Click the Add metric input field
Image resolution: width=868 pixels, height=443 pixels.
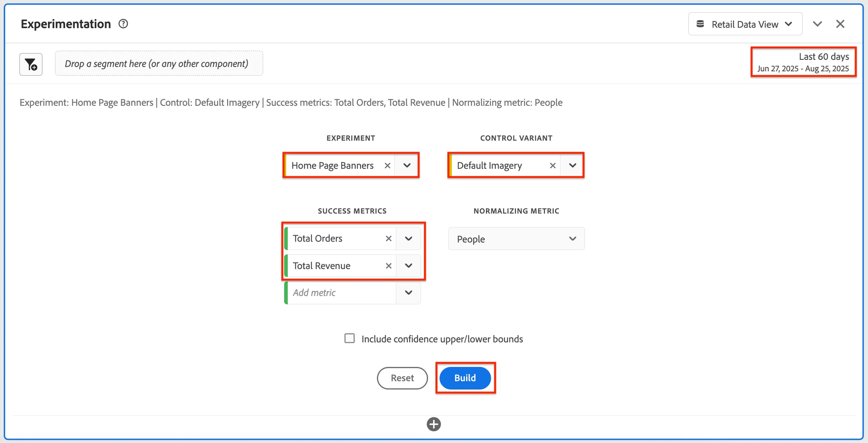click(341, 293)
